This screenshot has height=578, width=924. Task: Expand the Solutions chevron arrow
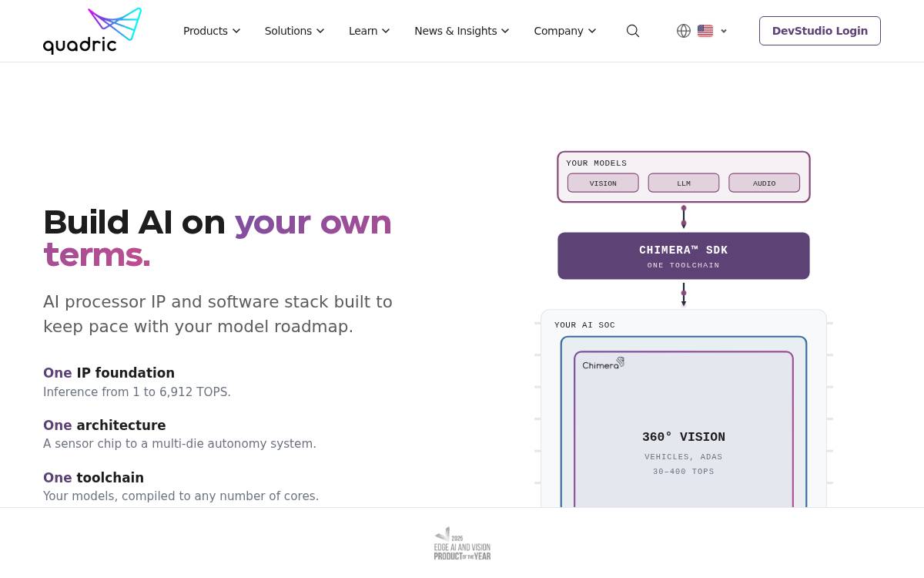coord(320,31)
